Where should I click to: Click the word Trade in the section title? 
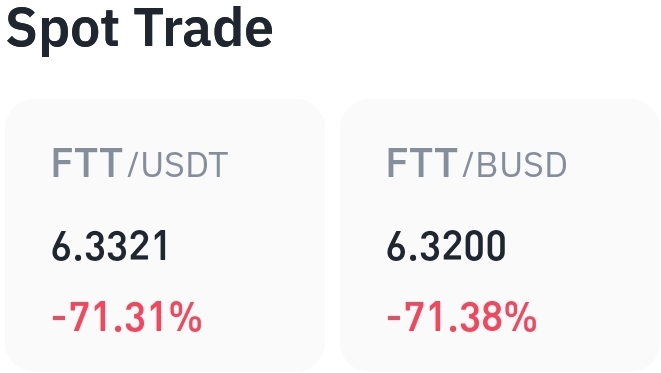point(203,27)
